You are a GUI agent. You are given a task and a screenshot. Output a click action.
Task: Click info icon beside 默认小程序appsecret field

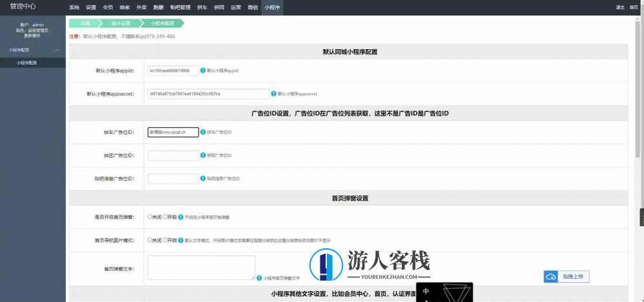pos(274,94)
